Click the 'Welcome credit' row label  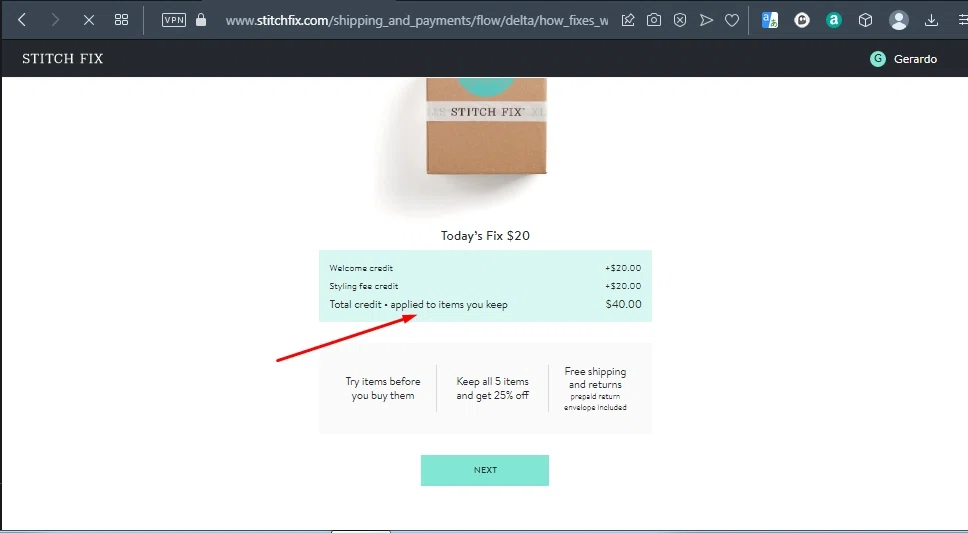361,268
